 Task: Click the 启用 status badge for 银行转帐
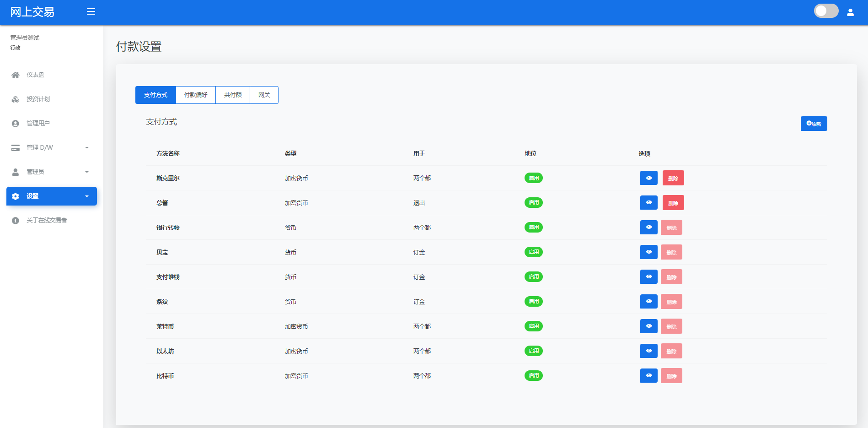(x=533, y=228)
